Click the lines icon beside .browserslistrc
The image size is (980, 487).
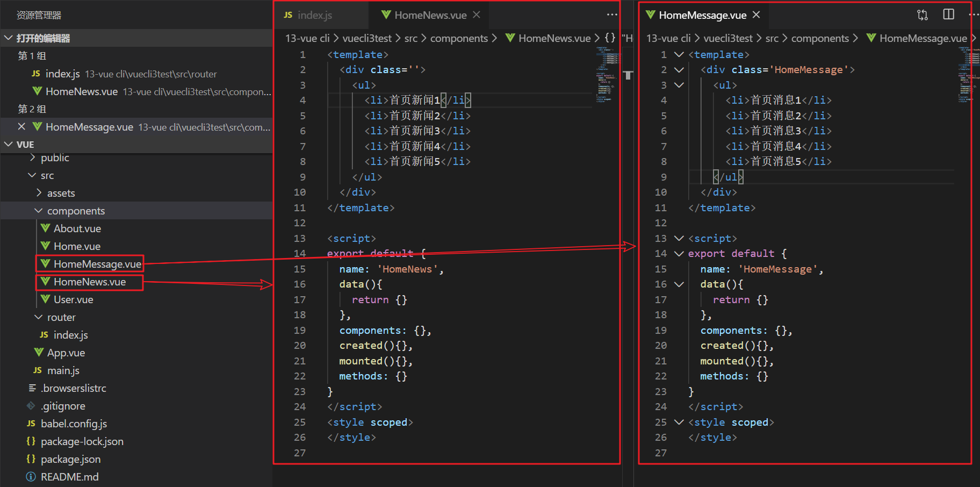(x=32, y=388)
